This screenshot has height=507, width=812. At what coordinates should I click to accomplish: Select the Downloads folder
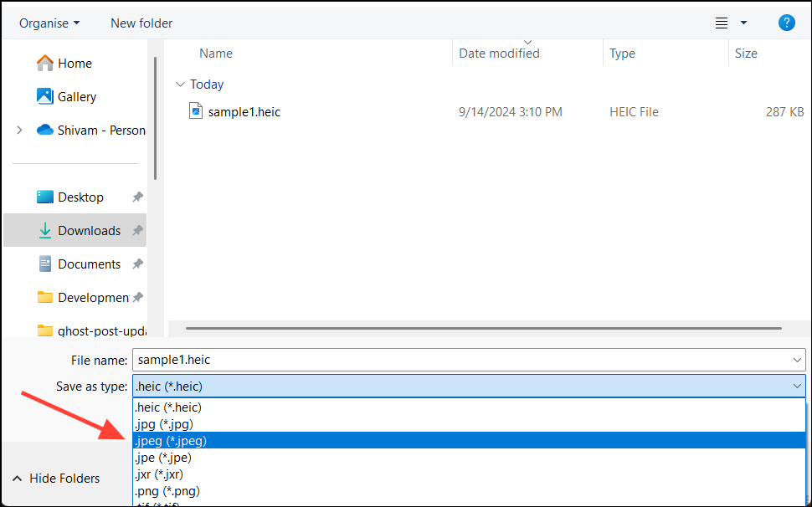pyautogui.click(x=75, y=230)
